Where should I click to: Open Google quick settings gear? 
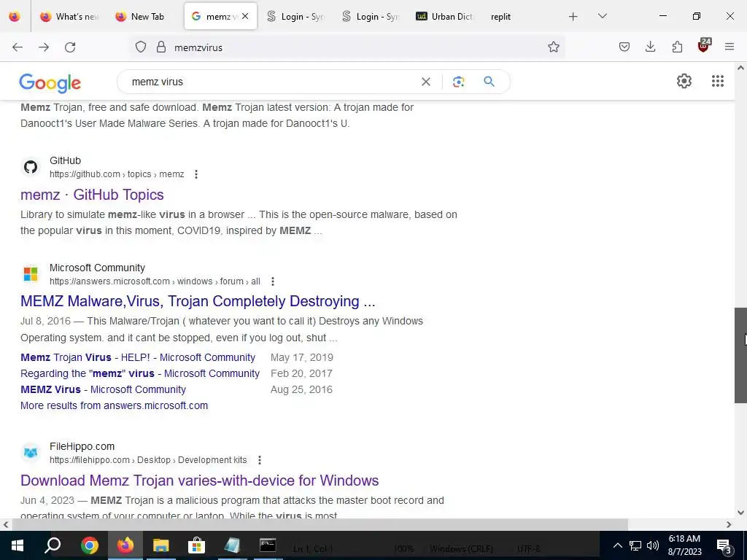[x=684, y=81]
